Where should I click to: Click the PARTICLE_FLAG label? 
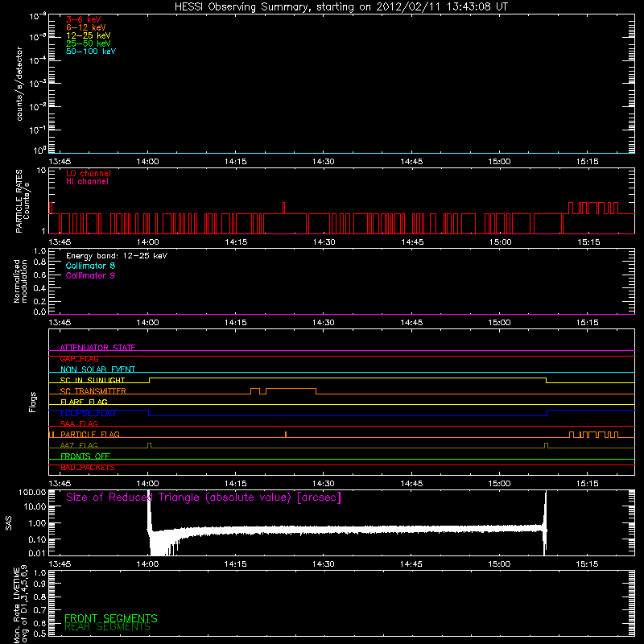coord(90,435)
